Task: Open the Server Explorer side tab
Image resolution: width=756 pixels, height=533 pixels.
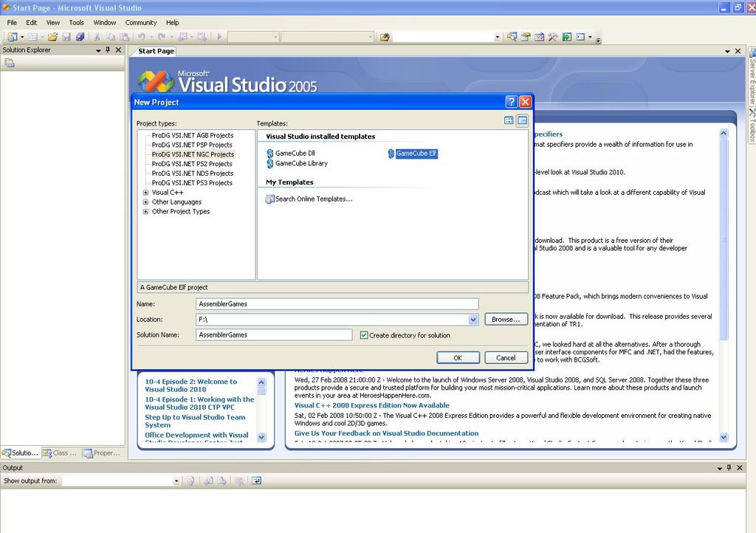Action: [x=752, y=77]
